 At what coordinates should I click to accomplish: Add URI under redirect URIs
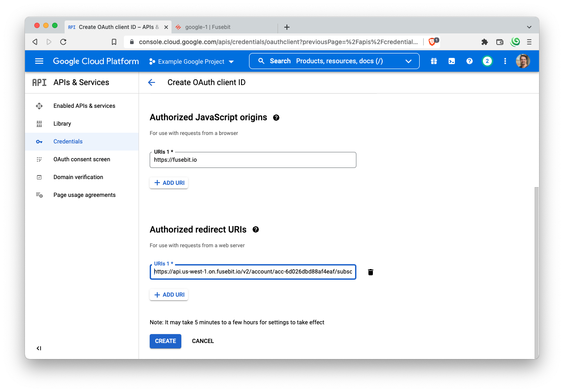[169, 295]
